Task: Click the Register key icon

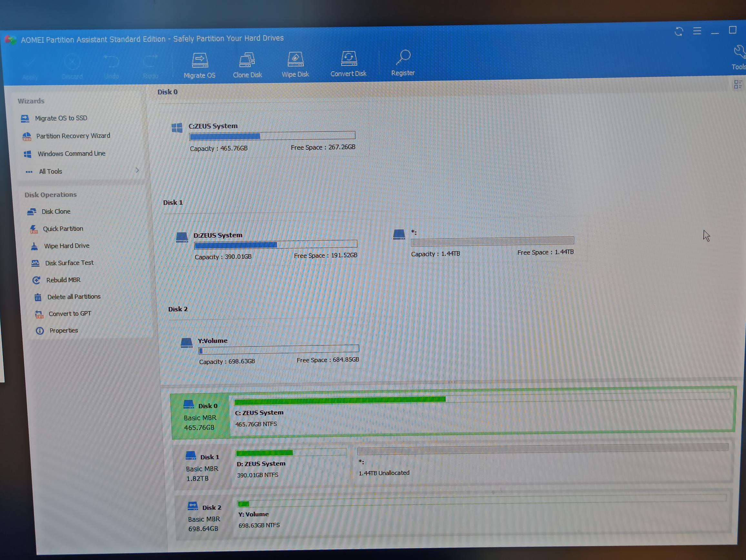Action: [x=403, y=63]
